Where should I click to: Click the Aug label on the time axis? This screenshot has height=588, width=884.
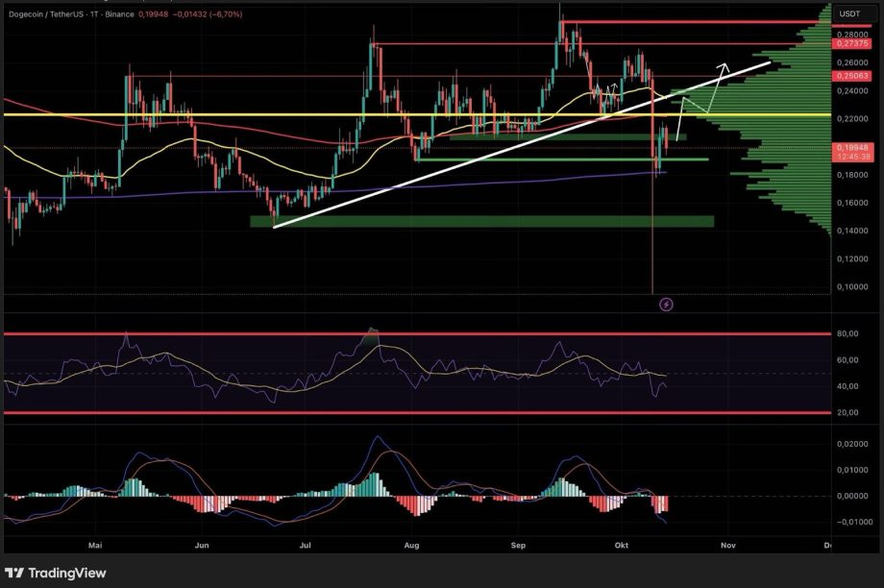[x=412, y=545]
